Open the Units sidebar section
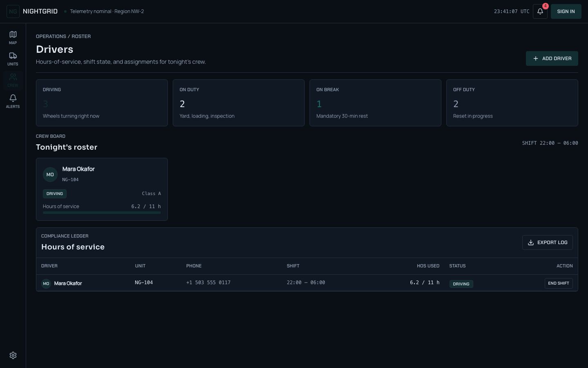This screenshot has height=368, width=588. pos(13,59)
